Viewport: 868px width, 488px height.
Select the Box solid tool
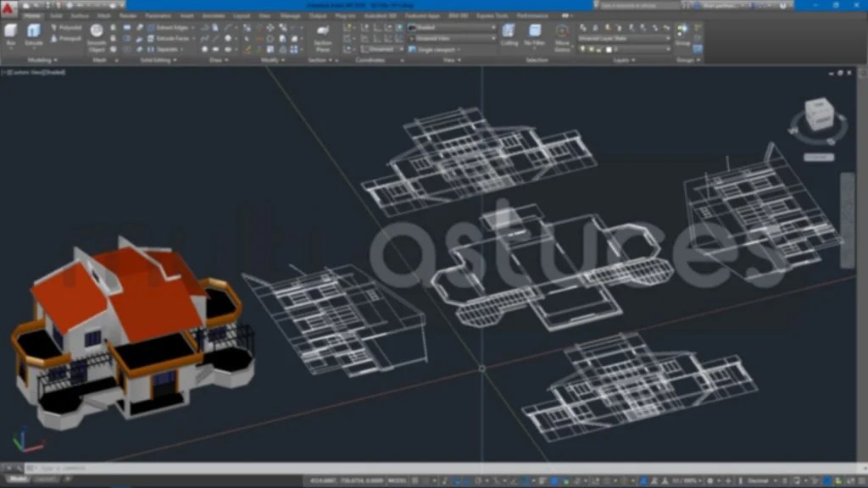pos(10,34)
